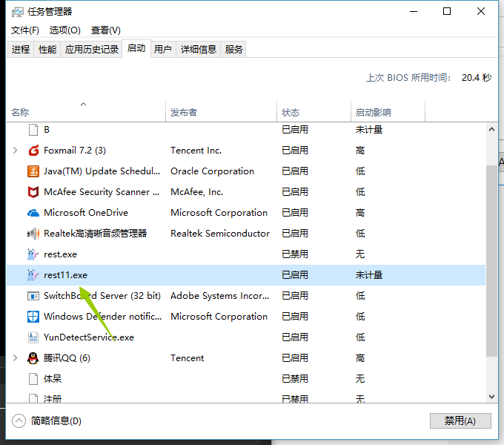504x445 pixels.
Task: Click the 简略信息(D) link
Action: (x=56, y=421)
